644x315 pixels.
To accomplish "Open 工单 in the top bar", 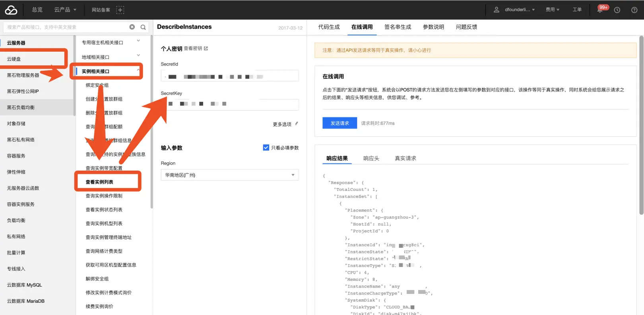I will point(577,10).
